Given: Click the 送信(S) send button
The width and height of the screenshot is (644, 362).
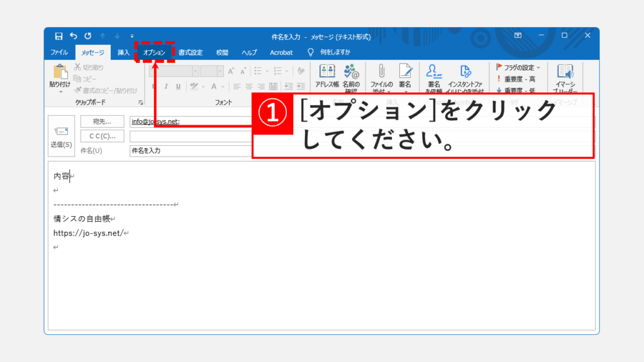Looking at the screenshot, I should coord(62,136).
